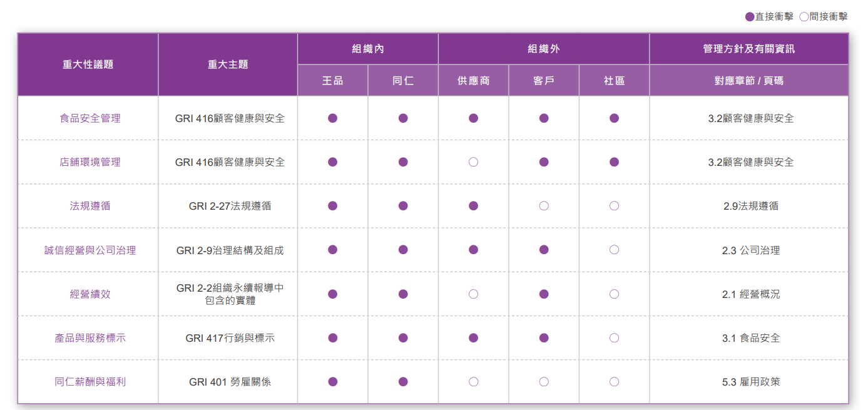The width and height of the screenshot is (868, 410).
Task: Click GRI 417行銷與標示 cell
Action: (x=230, y=338)
